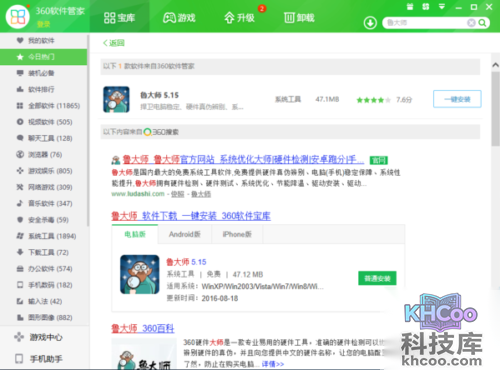Click the www.ludashi.com URL text
Viewport: 500px width, 370px height.
coord(138,194)
